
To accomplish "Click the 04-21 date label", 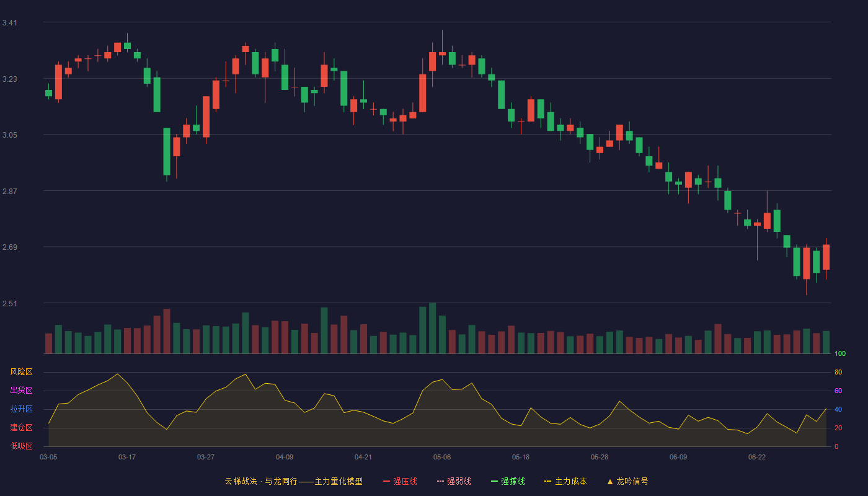I will tap(363, 457).
